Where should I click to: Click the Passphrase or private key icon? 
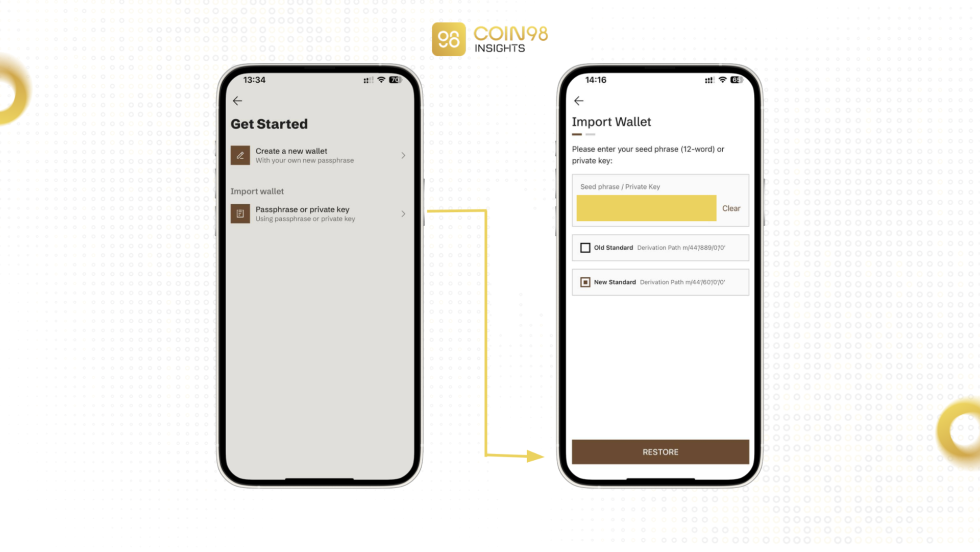pyautogui.click(x=239, y=213)
